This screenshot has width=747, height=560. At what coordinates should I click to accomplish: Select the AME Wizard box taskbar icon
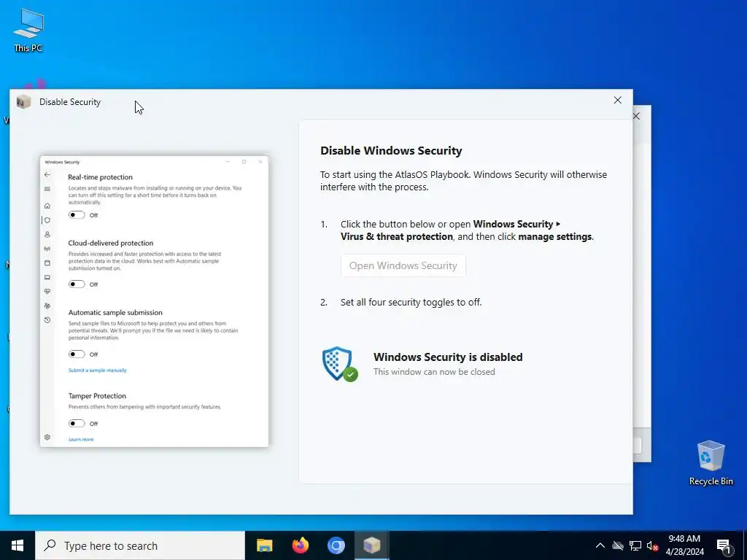(371, 545)
